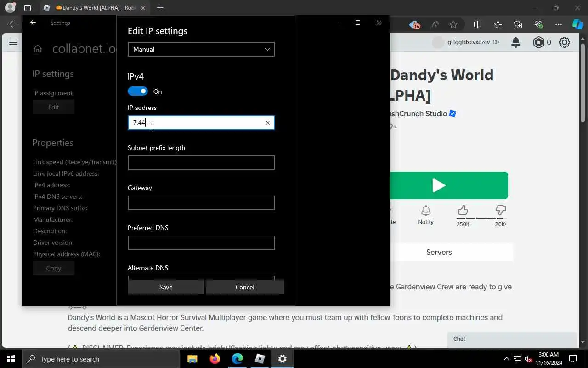Open Edge split screen icon
Viewport: 588px width, 368px height.
pos(478,24)
